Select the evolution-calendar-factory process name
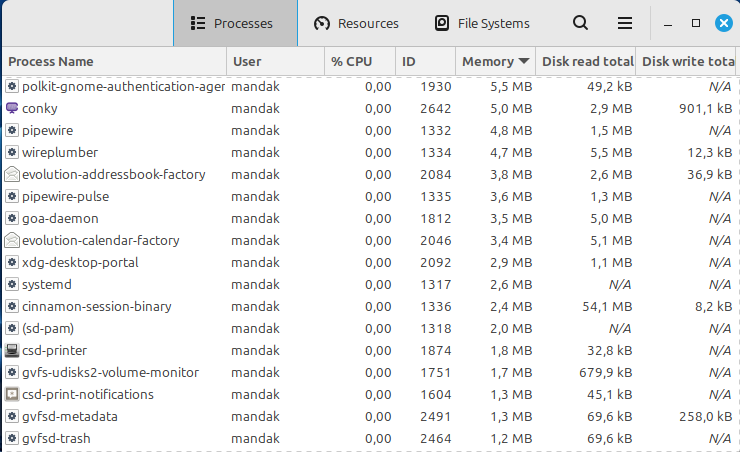This screenshot has width=740, height=452. click(x=101, y=241)
